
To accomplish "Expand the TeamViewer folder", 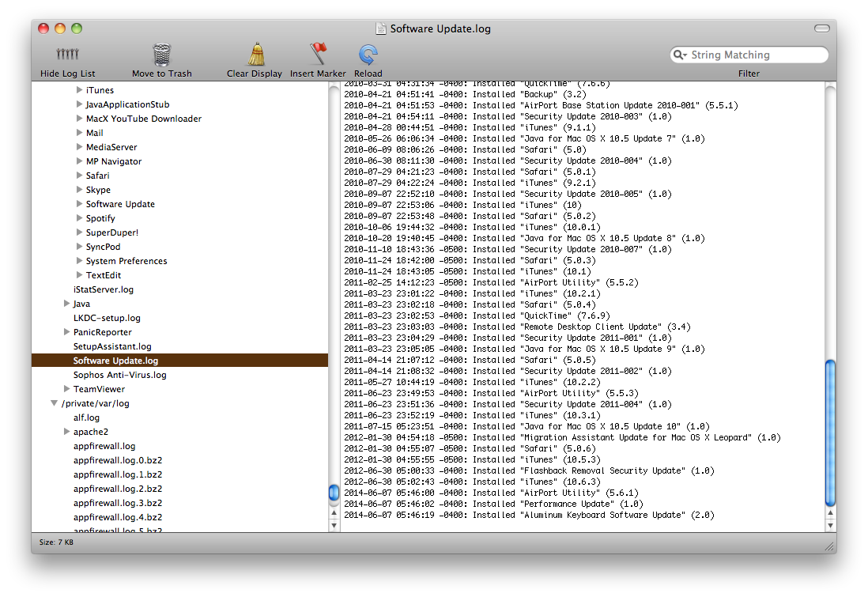I will tap(66, 389).
